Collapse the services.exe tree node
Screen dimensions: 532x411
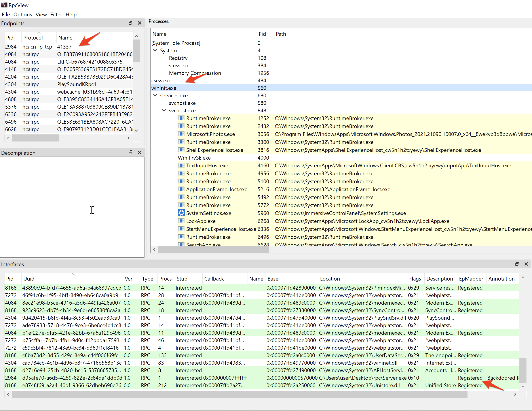point(155,95)
